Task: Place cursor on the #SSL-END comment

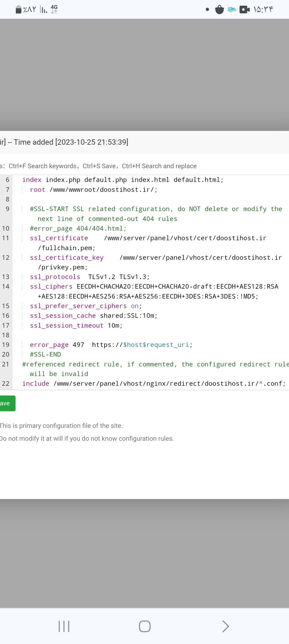Action: click(45, 354)
